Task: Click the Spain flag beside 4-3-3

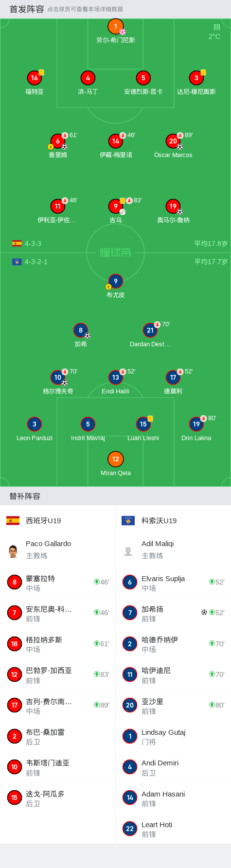Action: point(17,244)
